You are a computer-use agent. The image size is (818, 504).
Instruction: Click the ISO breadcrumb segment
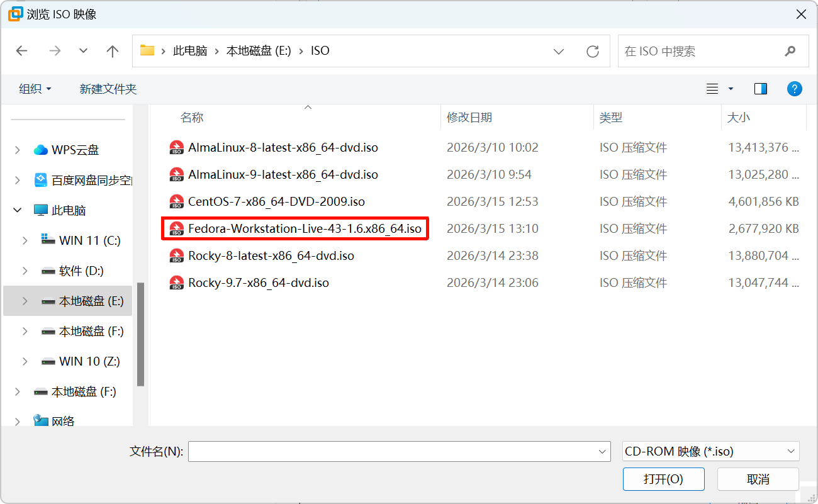[x=320, y=51]
